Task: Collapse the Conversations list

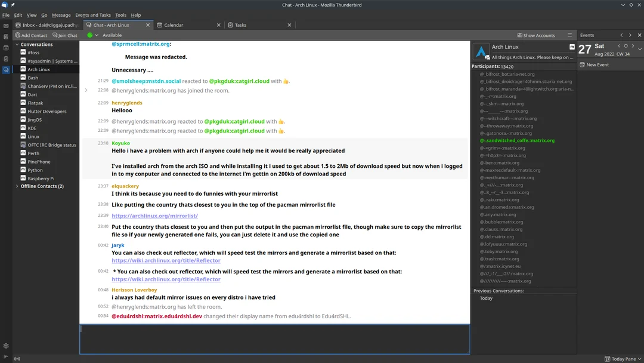Action: click(17, 44)
